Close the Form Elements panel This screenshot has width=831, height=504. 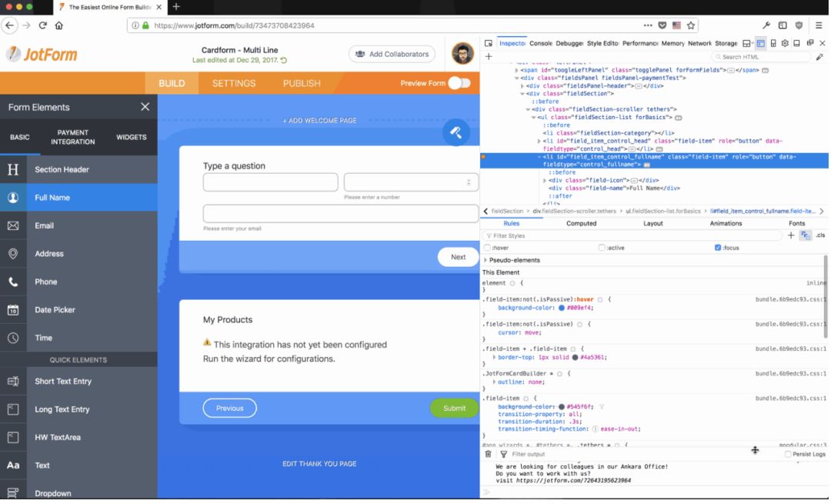click(x=145, y=107)
